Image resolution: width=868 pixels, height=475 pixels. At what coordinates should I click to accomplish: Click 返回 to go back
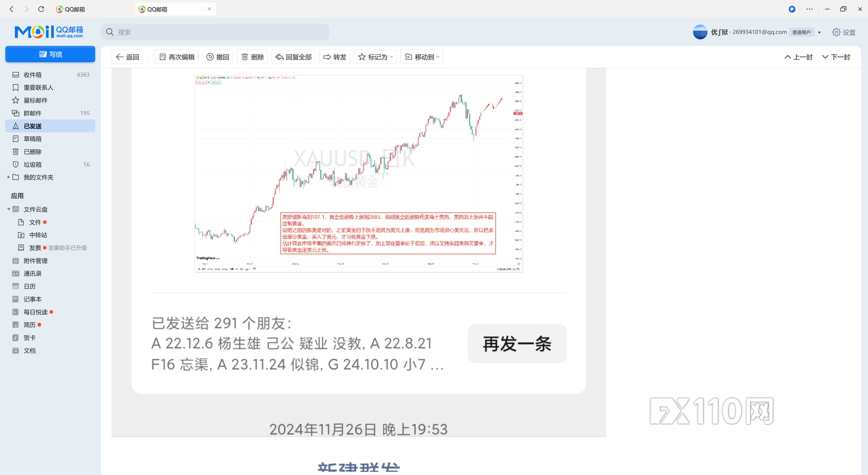click(x=127, y=57)
